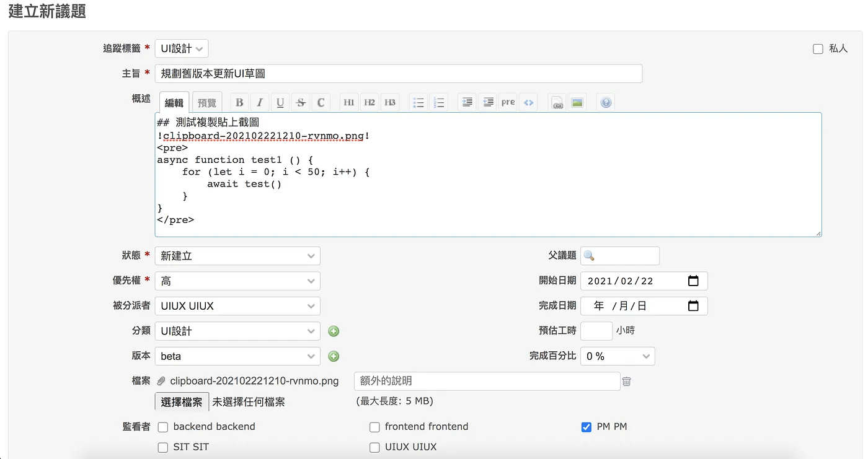
Task: Click the 建立新議題 page heading
Action: [x=47, y=11]
